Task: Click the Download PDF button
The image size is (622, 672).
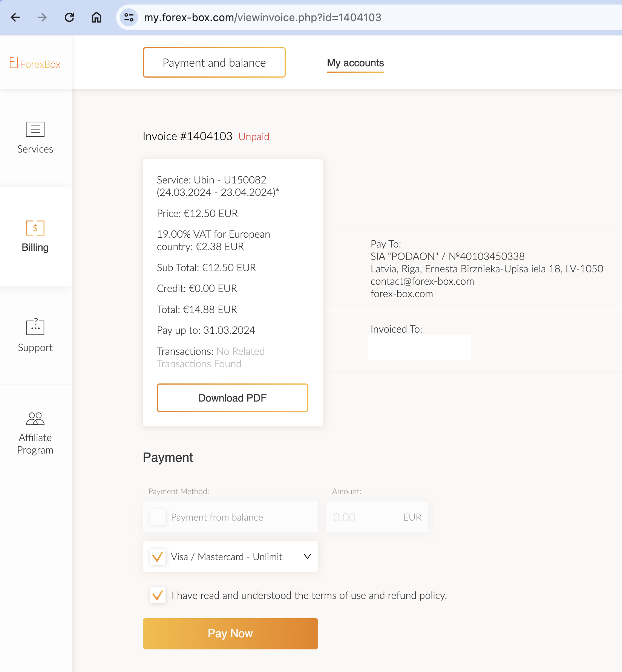Action: coord(232,398)
